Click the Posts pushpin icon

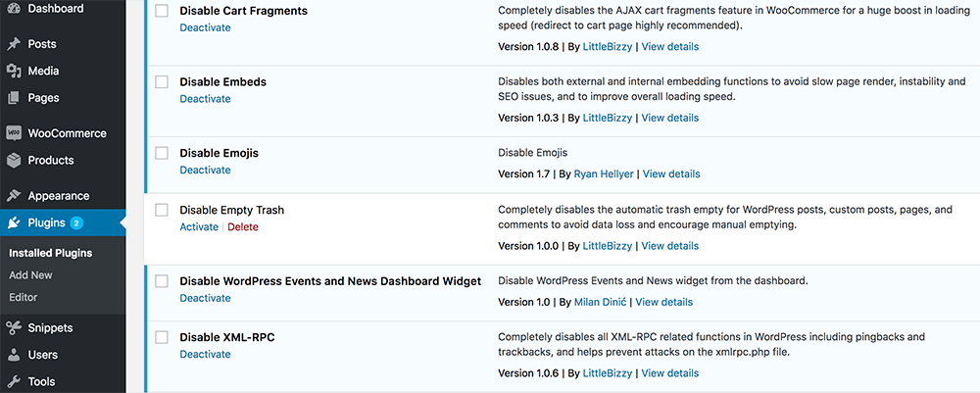[14, 44]
